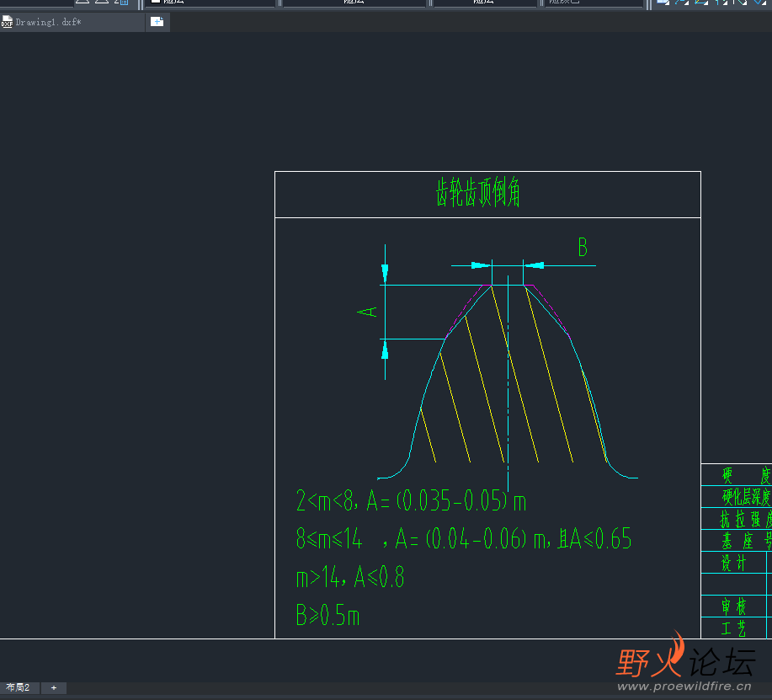The image size is (772, 700).
Task: Open the third 随层 dropdown from the left
Action: coord(484,3)
